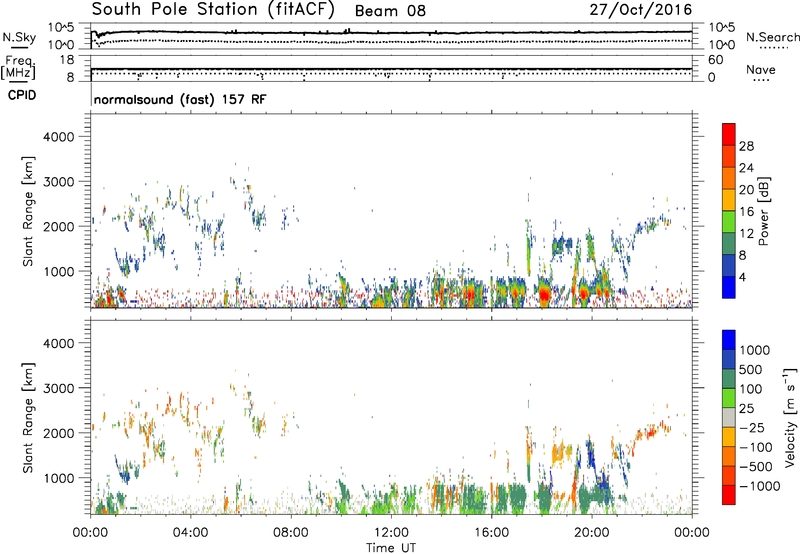Viewport: 800px width, 554px height.
Task: Select the 'Velocity [m s⁻¹]' colorbar title
Action: [x=790, y=417]
